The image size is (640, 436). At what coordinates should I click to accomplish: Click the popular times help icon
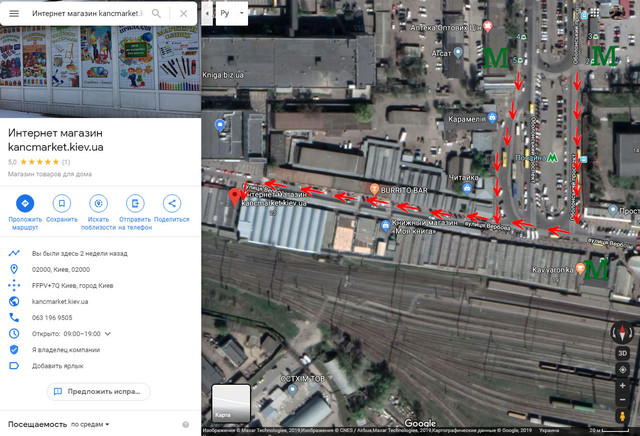click(x=186, y=425)
